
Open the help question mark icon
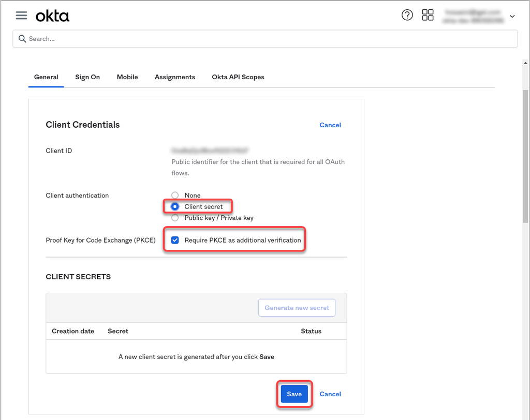407,15
